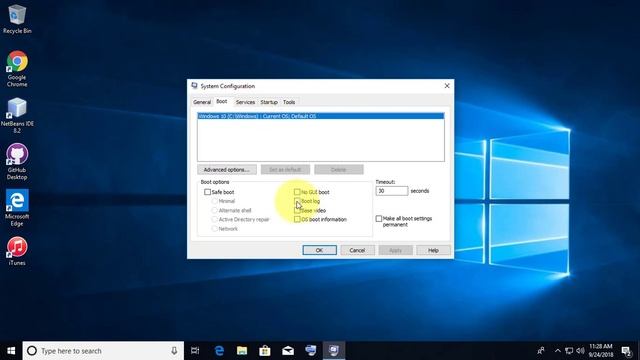Click the taskbar clock showing 11:28 AM
The width and height of the screenshot is (640, 360).
click(601, 351)
